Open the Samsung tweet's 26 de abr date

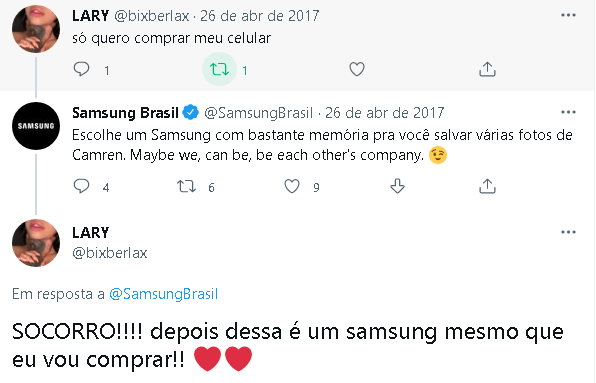(x=385, y=113)
